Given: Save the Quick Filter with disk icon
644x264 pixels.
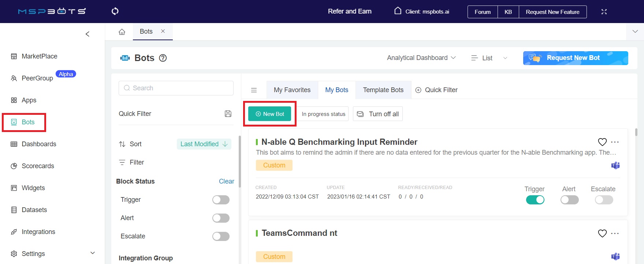Looking at the screenshot, I should pos(228,114).
